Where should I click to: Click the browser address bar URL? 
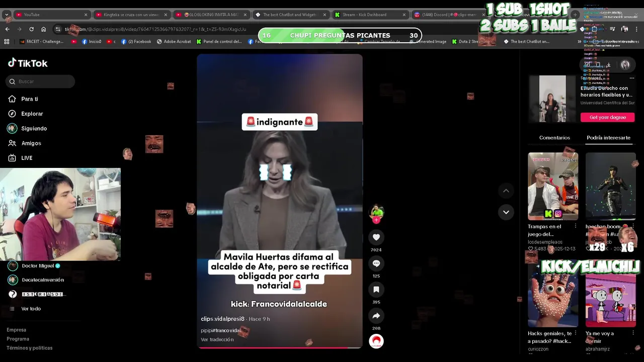pyautogui.click(x=156, y=29)
